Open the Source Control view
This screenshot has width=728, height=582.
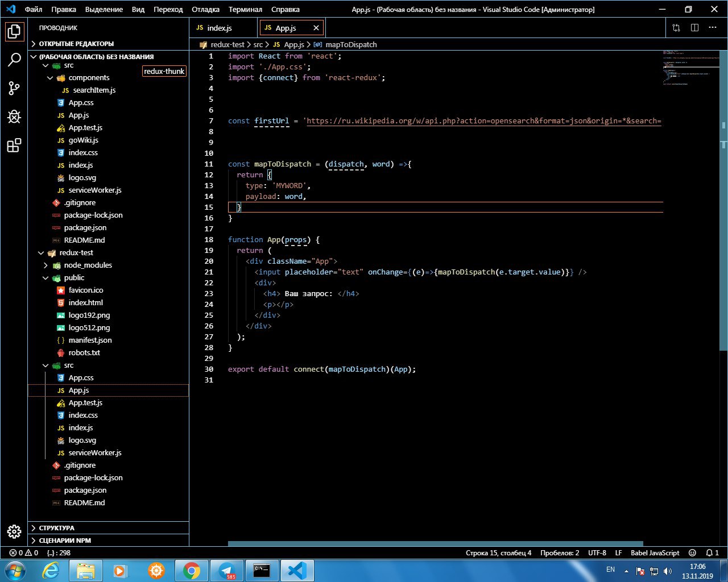point(14,88)
